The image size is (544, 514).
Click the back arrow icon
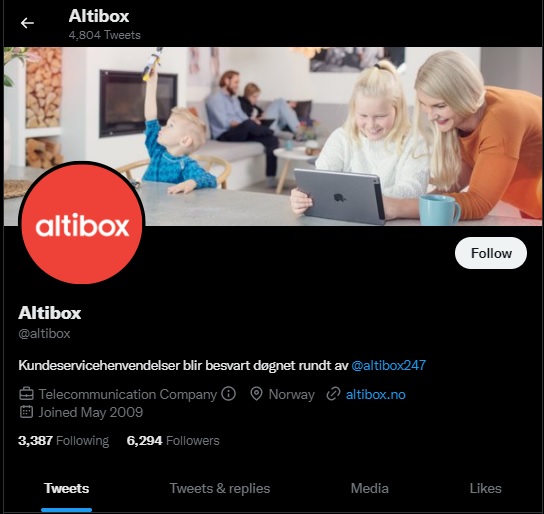coord(27,23)
